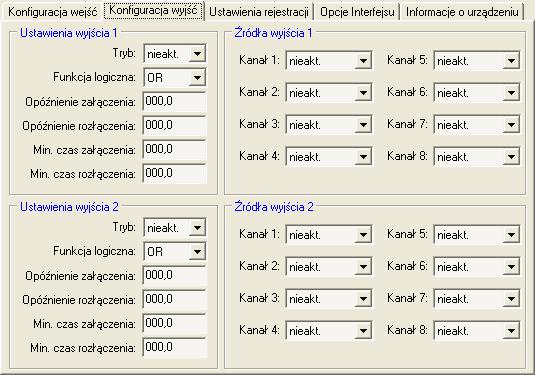The width and height of the screenshot is (535, 375).
Task: Expand Kanał 1 dropdown in Źródła wyjścia 1
Action: point(329,61)
